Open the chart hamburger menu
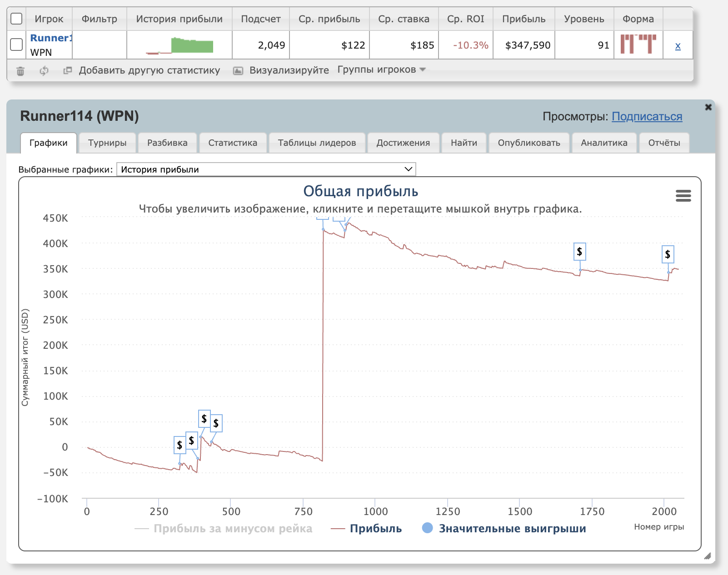728x575 pixels. pos(683,196)
